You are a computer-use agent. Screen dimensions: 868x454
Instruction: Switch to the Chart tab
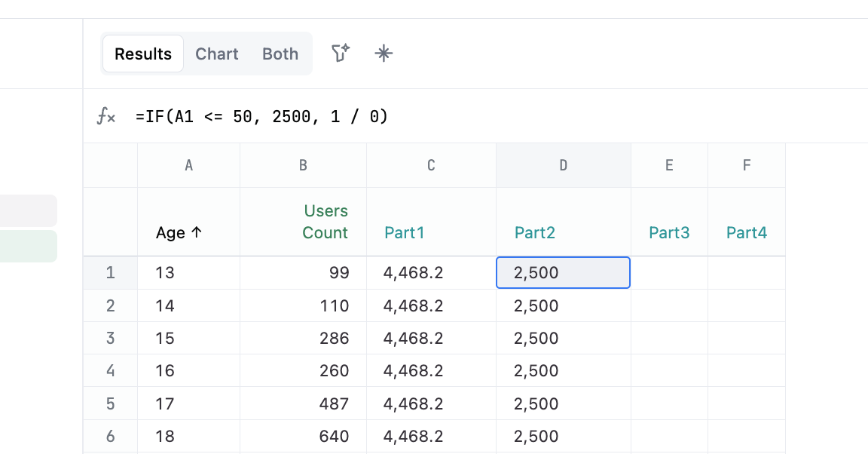pyautogui.click(x=217, y=54)
